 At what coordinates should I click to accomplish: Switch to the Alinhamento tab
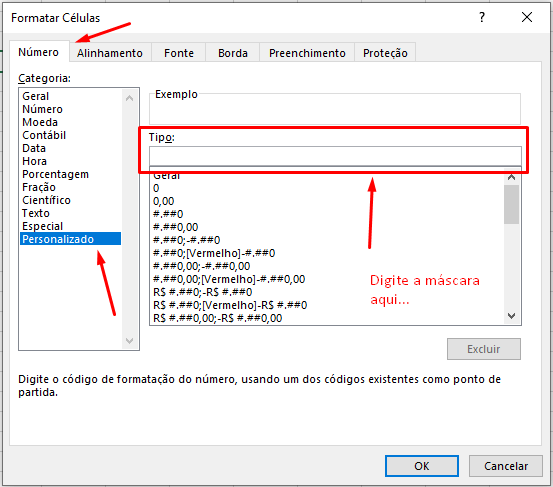[110, 53]
